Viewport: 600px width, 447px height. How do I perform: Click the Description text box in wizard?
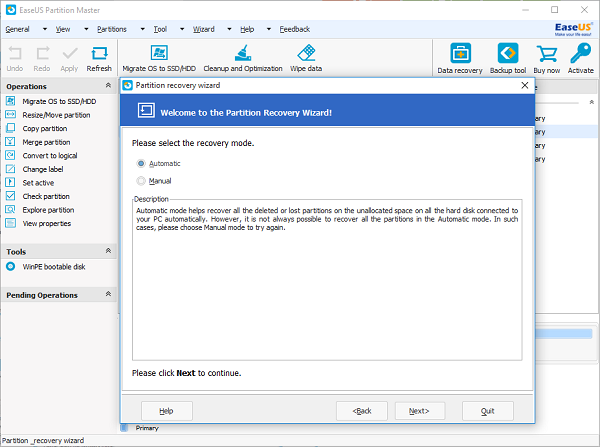[x=327, y=280]
